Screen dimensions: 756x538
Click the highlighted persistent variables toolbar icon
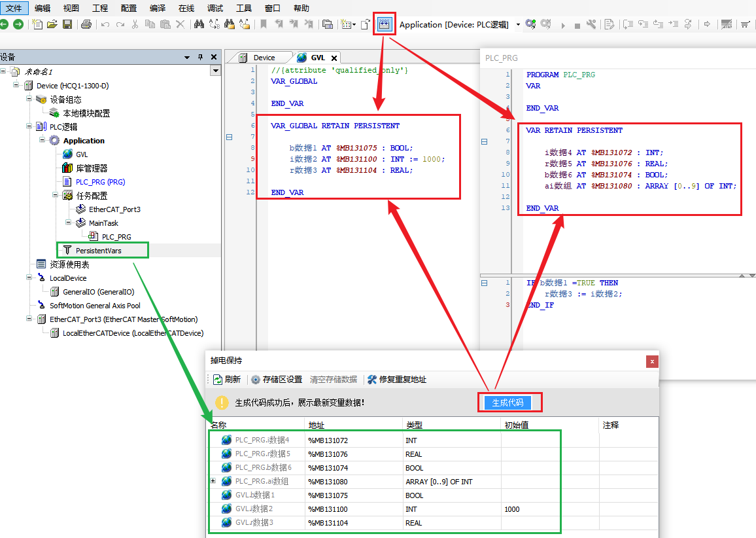[x=385, y=24]
